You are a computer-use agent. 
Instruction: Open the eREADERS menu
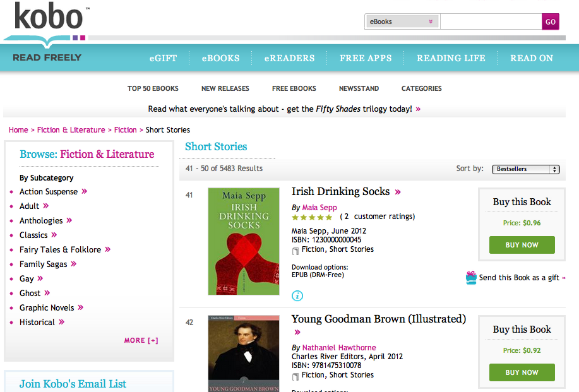click(289, 58)
